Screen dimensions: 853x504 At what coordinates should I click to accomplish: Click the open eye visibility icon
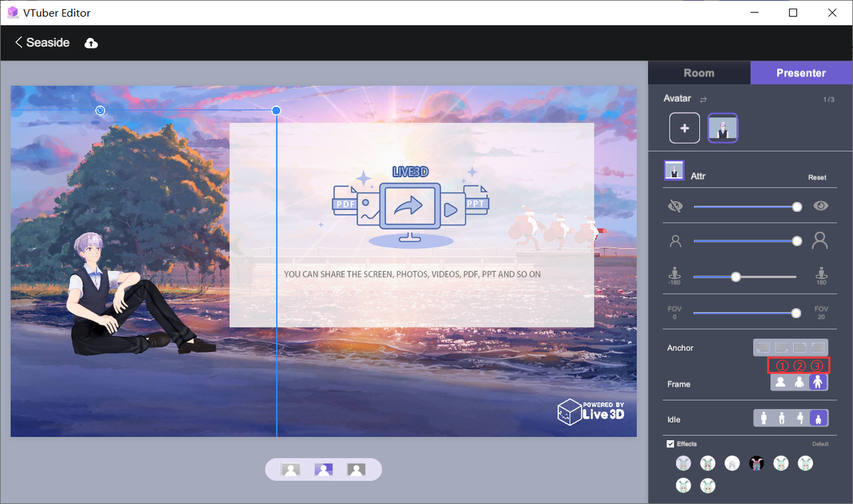[820, 206]
